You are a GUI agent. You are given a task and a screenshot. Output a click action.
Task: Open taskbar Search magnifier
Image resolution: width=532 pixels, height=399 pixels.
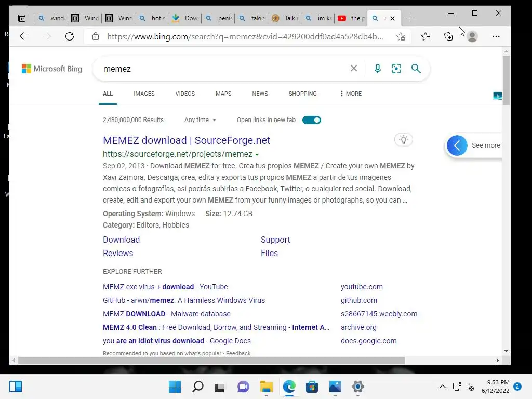198,387
